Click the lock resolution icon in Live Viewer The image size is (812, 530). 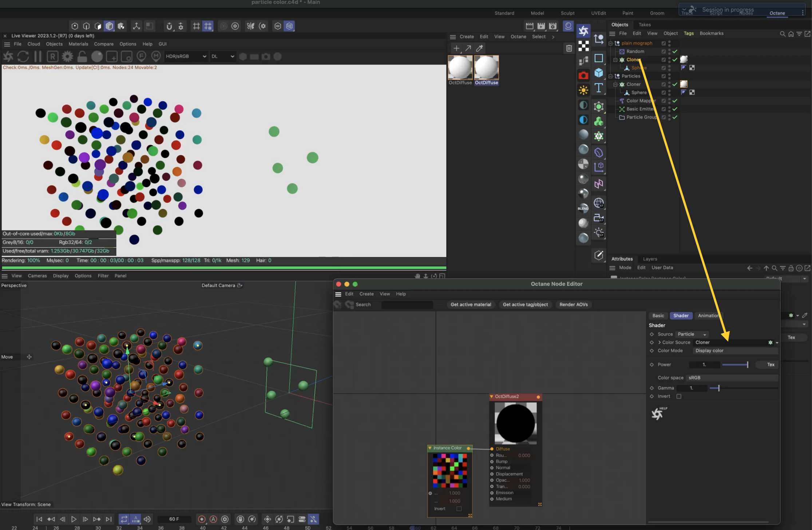[82, 56]
